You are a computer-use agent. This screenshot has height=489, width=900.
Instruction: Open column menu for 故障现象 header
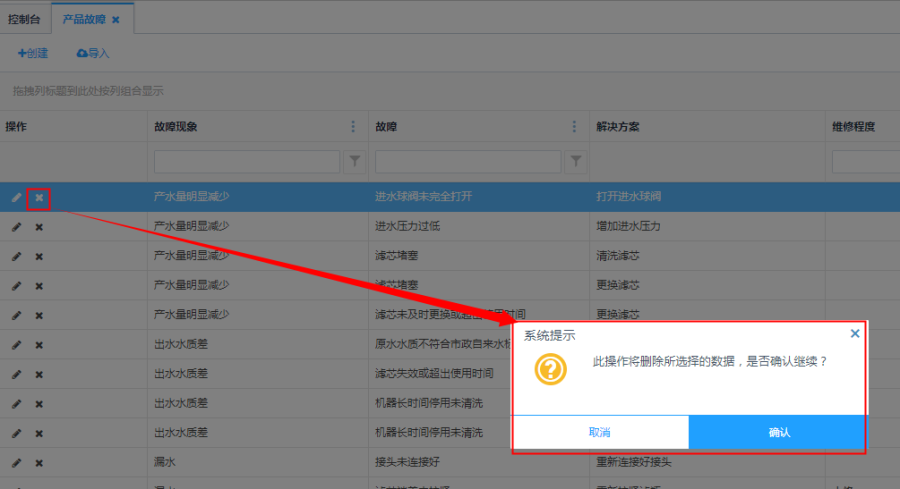tap(353, 127)
